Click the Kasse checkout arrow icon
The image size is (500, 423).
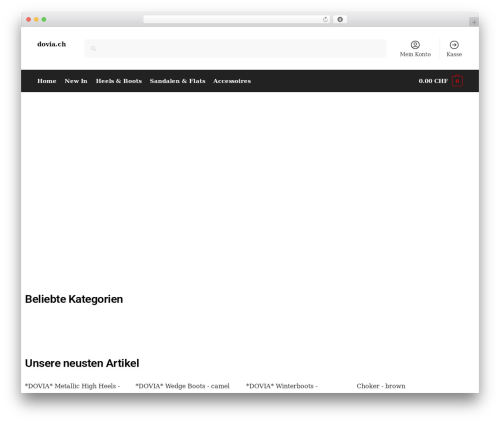[x=454, y=45]
